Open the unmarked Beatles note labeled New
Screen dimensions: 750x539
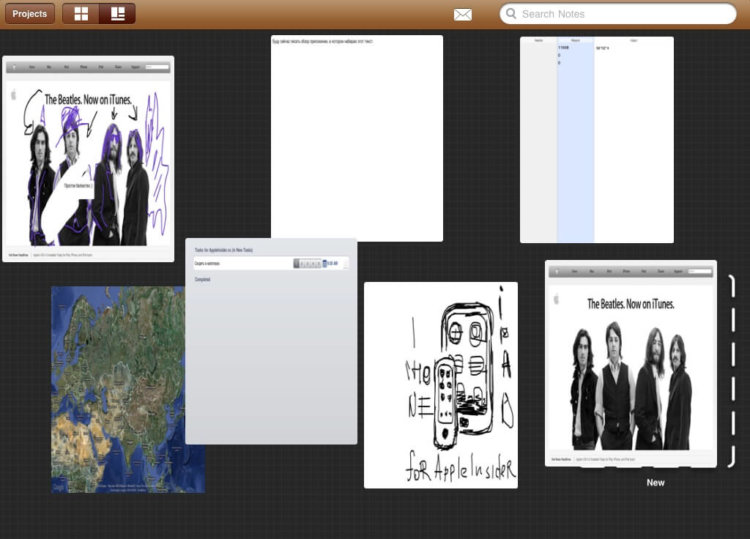(631, 363)
